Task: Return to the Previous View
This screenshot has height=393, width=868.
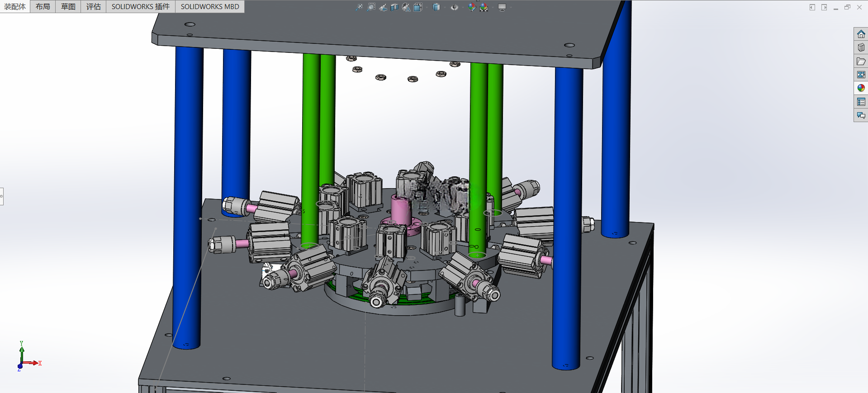Action: tap(383, 7)
